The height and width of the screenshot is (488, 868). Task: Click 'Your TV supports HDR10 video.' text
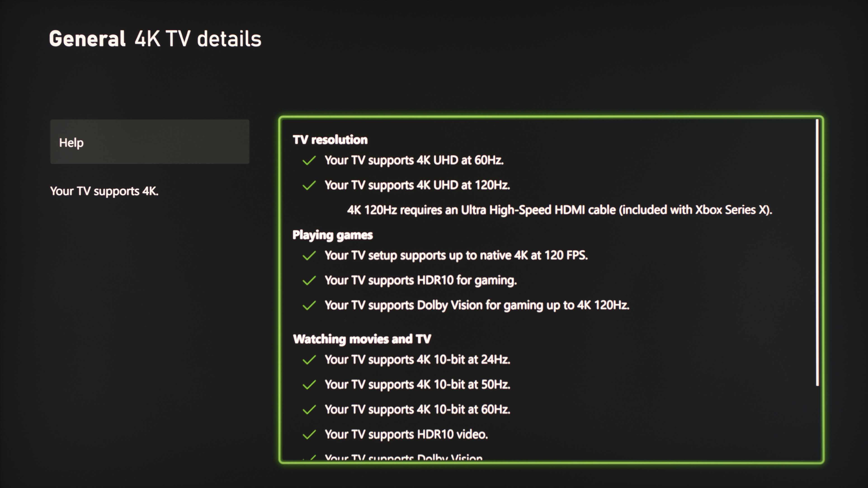pos(406,434)
